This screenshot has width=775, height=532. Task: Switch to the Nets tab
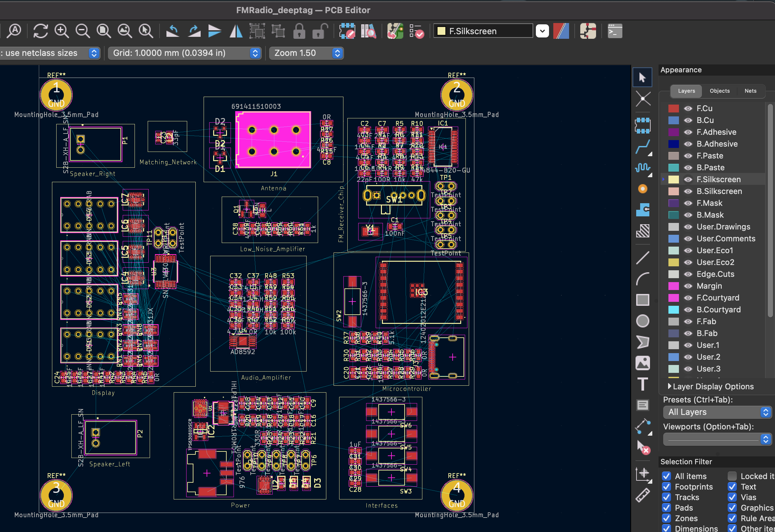click(x=750, y=91)
